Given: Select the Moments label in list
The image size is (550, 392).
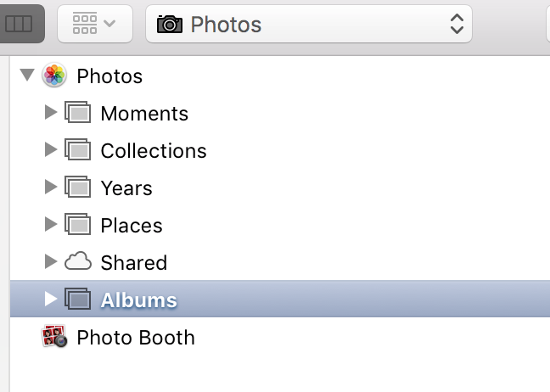Looking at the screenshot, I should click(144, 113).
